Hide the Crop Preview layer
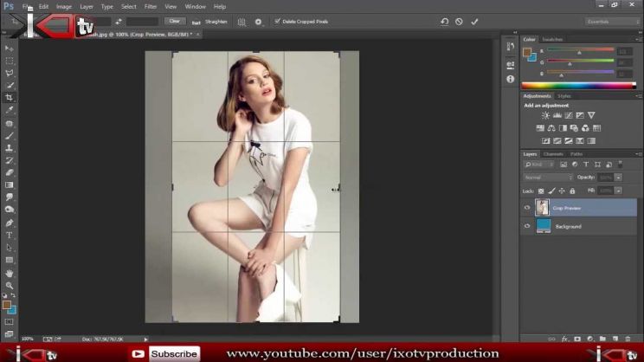 tap(527, 208)
